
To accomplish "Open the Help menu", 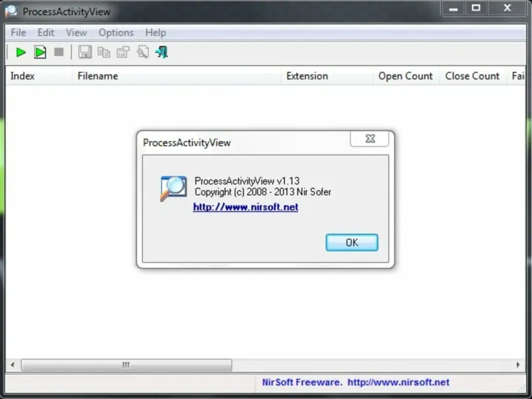I will point(156,33).
